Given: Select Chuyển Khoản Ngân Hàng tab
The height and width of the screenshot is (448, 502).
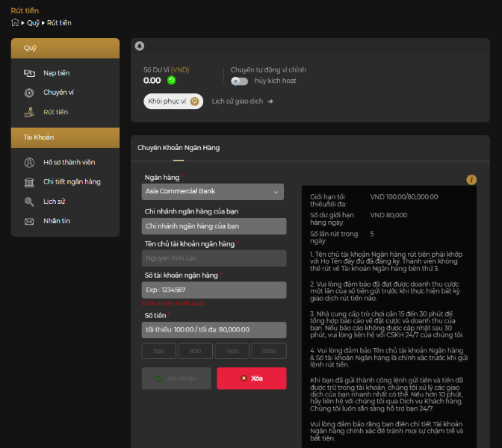Looking at the screenshot, I should 179,148.
